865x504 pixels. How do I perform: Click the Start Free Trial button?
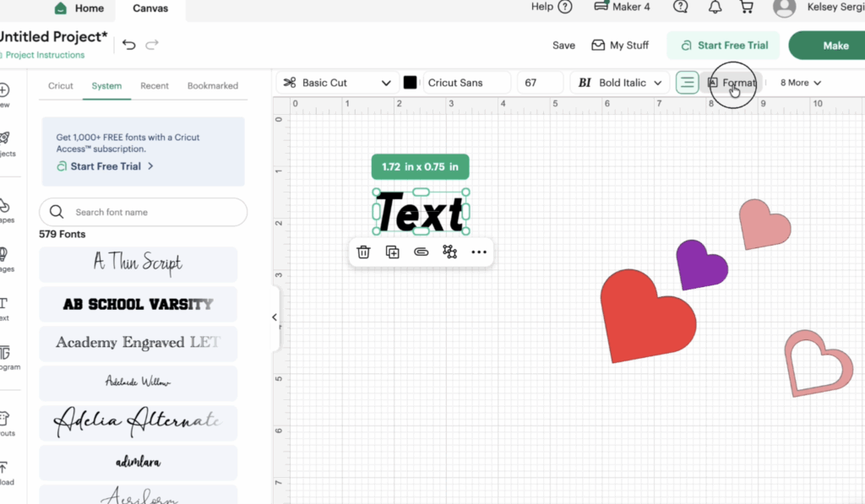[x=723, y=46]
